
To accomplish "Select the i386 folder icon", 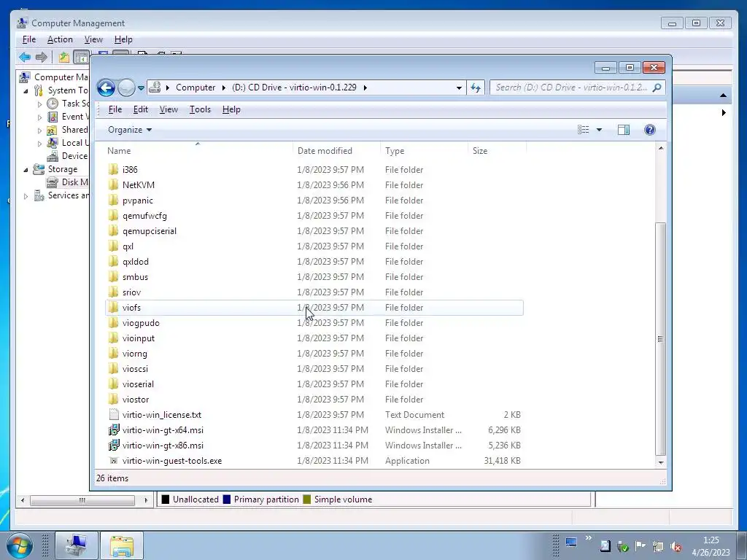I will [113, 169].
